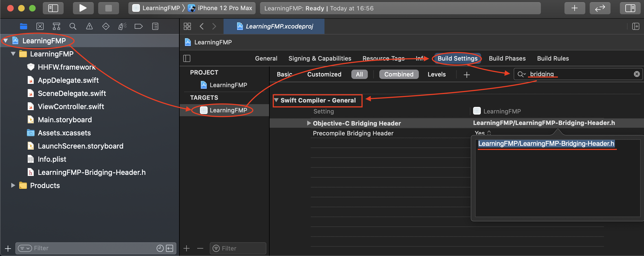Viewport: 644px width, 256px height.
Task: Open the Issue navigator warning icon
Action: pos(89,26)
